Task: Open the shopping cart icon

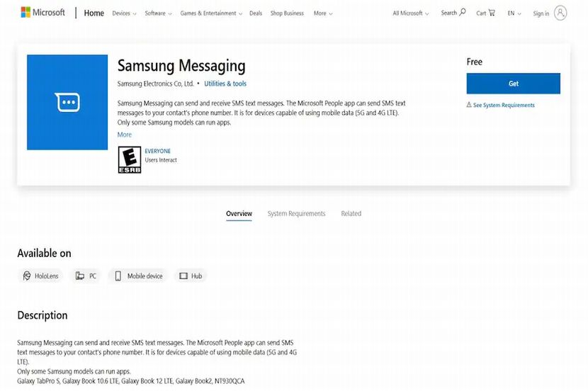Action: [x=492, y=13]
